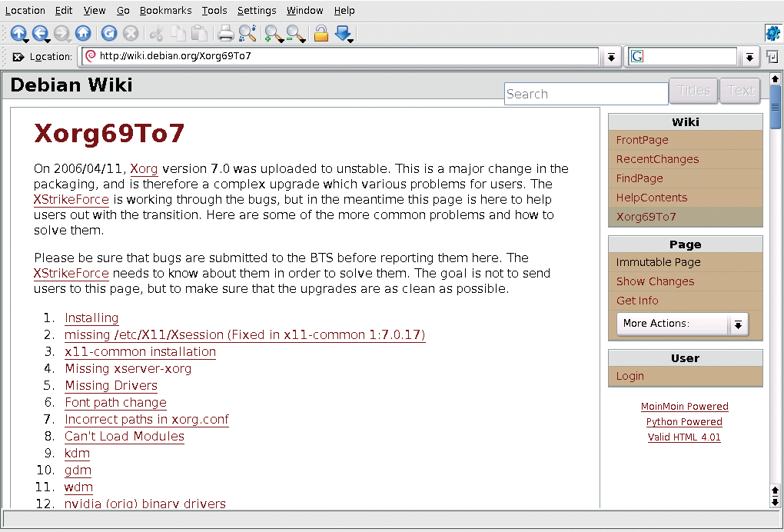Image resolution: width=784 pixels, height=532 pixels.
Task: Click the vertical scrollbar thumb
Action: 775,107
